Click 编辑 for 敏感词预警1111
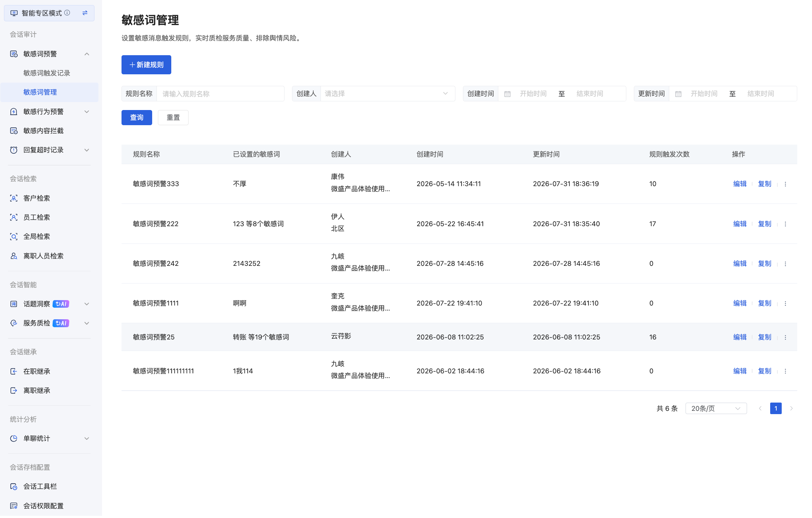The image size is (812, 518). [x=740, y=303]
